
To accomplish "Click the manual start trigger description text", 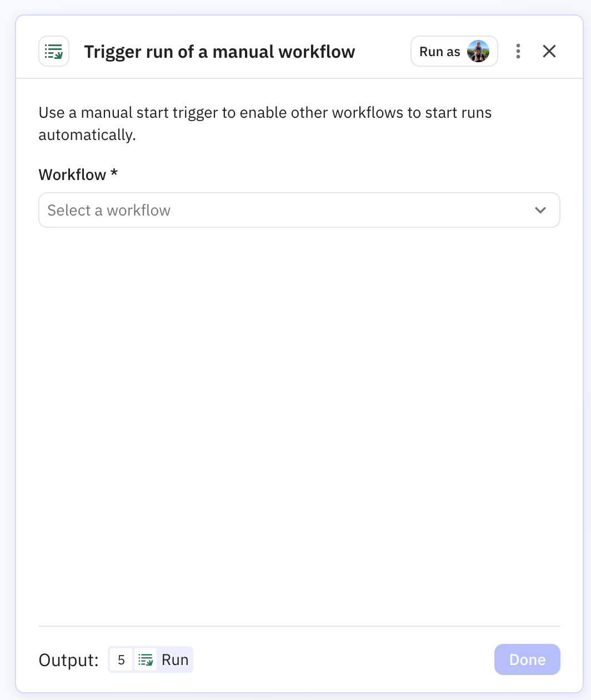I will coord(265,113).
